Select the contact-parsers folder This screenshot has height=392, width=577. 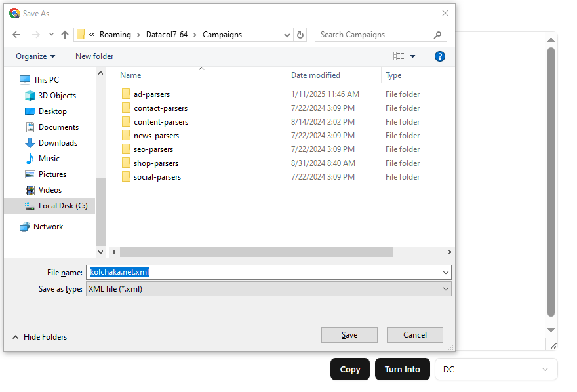pyautogui.click(x=161, y=108)
